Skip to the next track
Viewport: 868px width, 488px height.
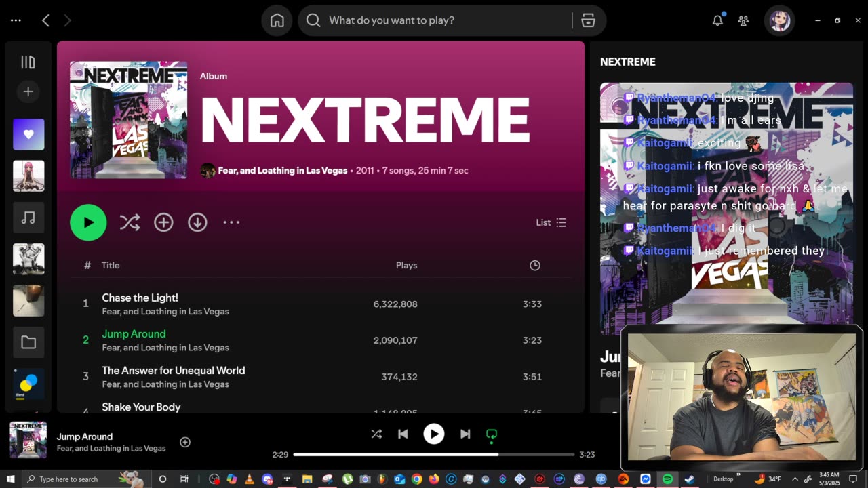465,434
